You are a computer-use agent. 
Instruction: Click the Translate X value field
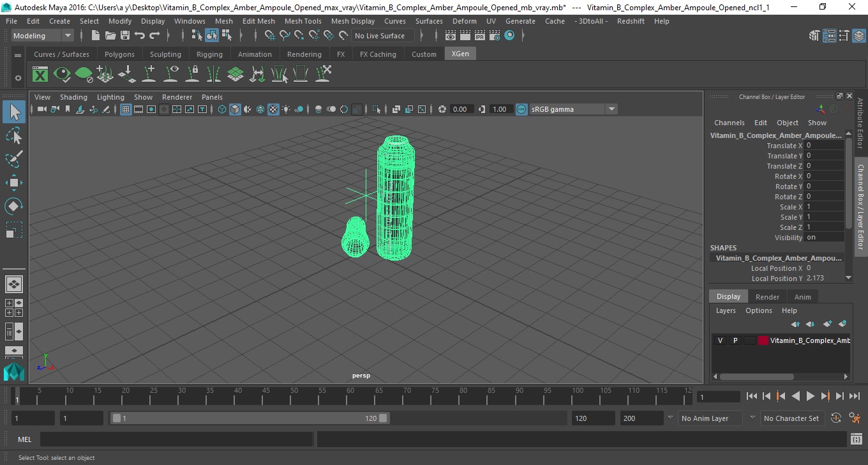[824, 146]
